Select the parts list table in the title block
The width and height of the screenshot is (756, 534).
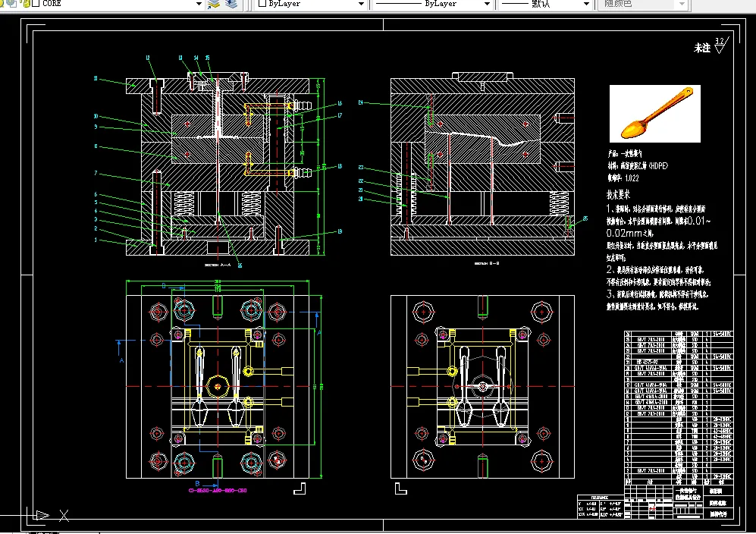pos(679,407)
